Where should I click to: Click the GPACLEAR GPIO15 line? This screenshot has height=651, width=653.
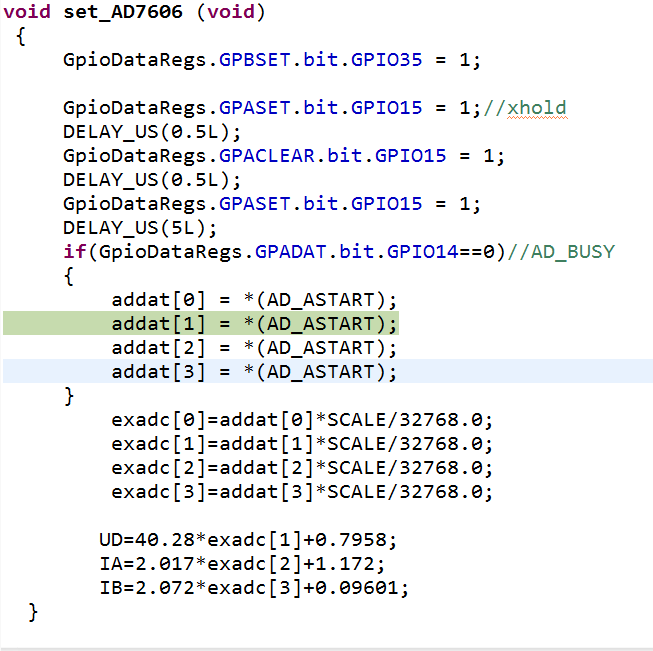tap(284, 156)
